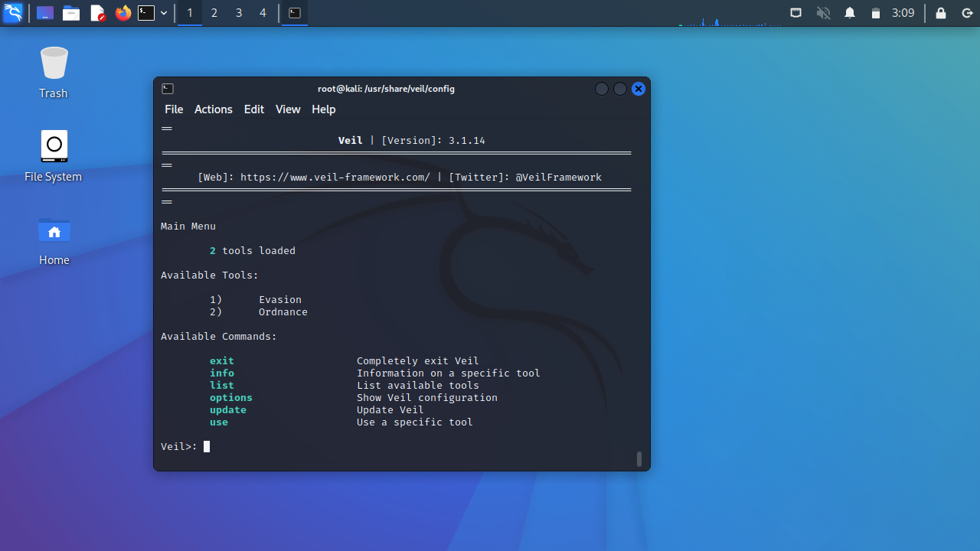Image resolution: width=980 pixels, height=551 pixels.
Task: Maximize the terminal window
Action: pos(620,89)
